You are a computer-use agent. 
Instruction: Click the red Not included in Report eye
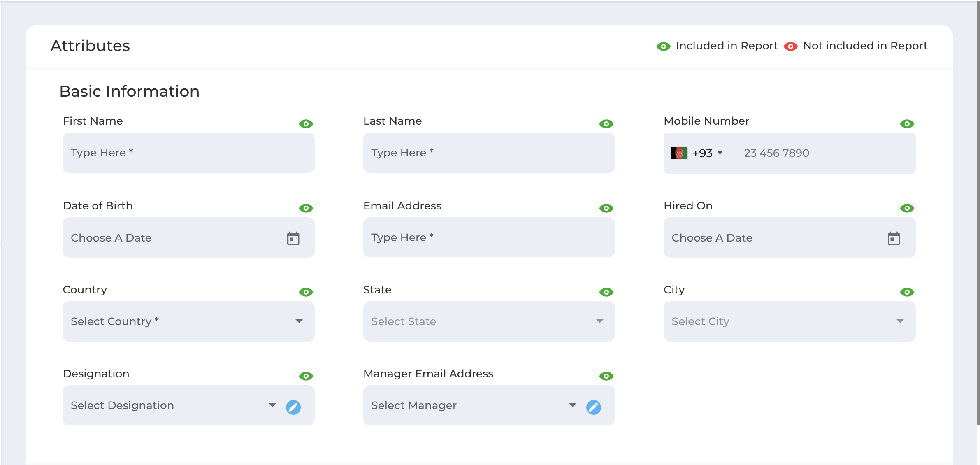coord(790,46)
